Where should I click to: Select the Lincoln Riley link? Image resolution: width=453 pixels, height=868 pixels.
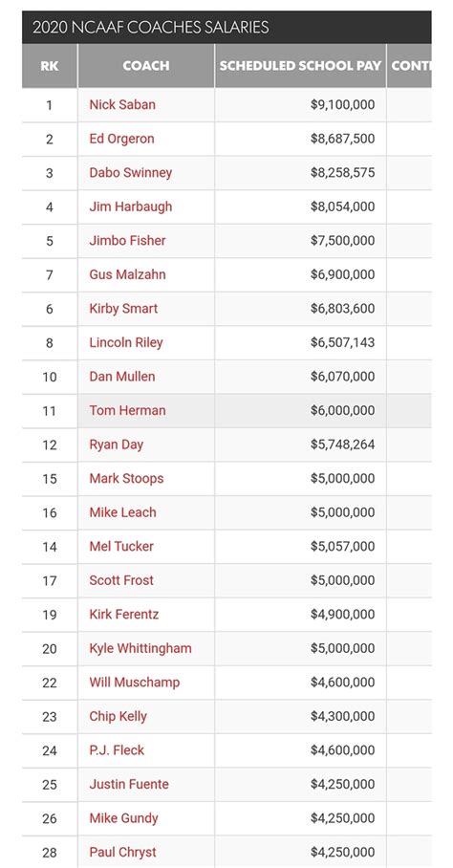pyautogui.click(x=126, y=342)
